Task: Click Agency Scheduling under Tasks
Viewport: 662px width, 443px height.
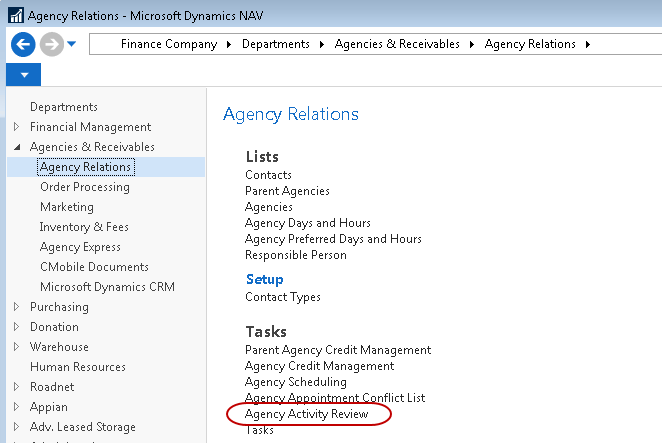Action: pyautogui.click(x=295, y=382)
